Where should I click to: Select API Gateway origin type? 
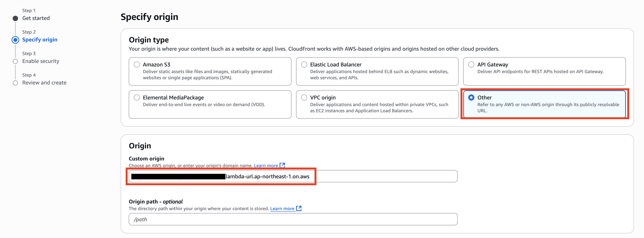471,64
